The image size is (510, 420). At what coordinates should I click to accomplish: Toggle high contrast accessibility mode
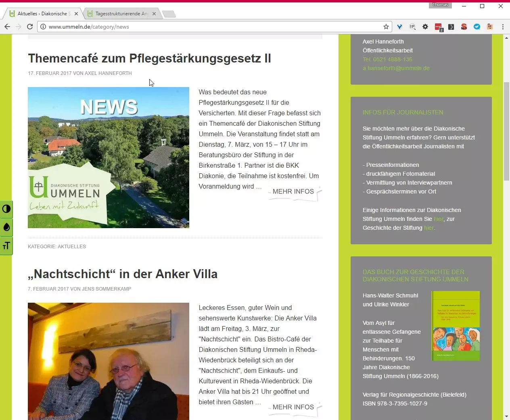point(6,209)
